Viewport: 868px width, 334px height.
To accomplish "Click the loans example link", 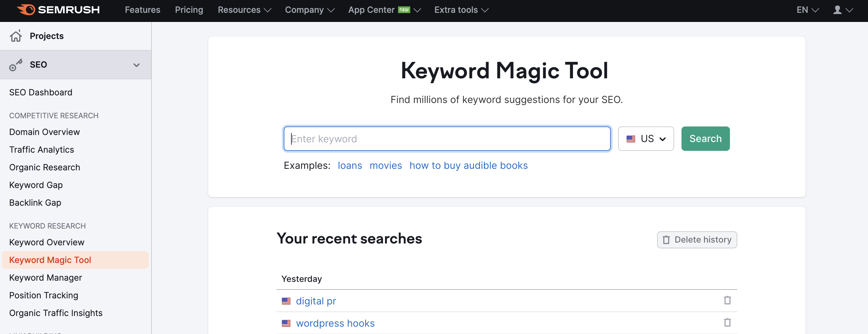I will tap(350, 165).
